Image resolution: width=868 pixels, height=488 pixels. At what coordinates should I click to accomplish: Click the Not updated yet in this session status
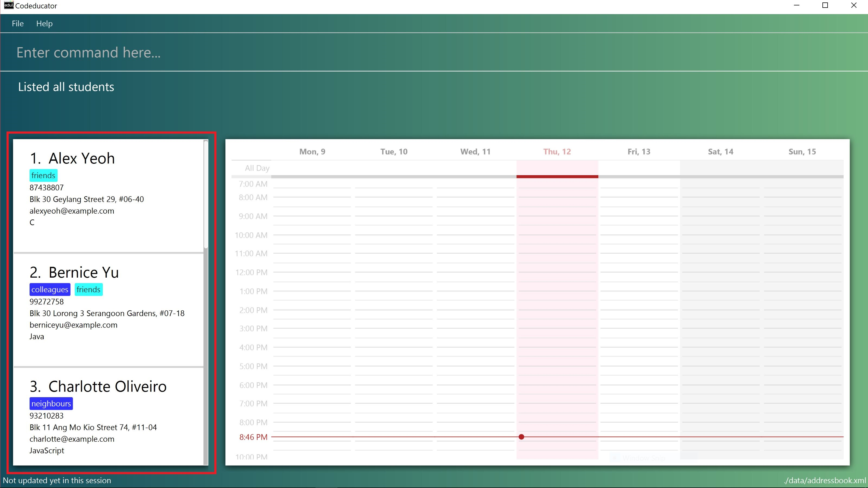pyautogui.click(x=57, y=480)
